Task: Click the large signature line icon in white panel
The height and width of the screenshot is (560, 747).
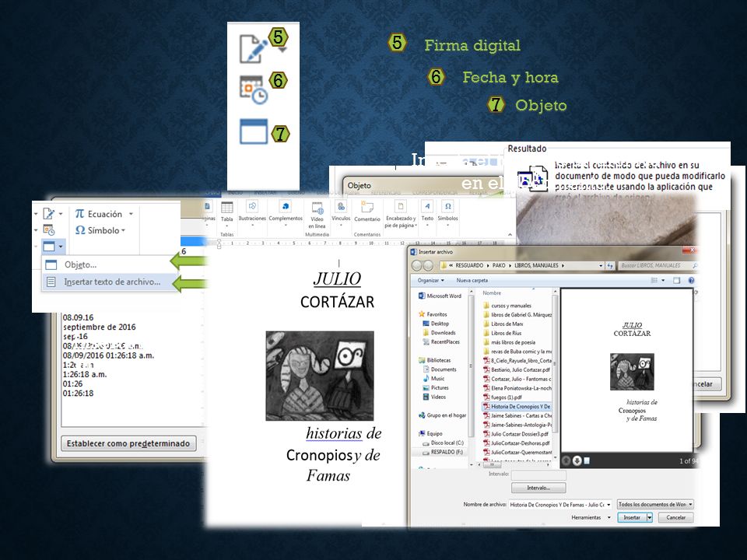Action: click(253, 48)
